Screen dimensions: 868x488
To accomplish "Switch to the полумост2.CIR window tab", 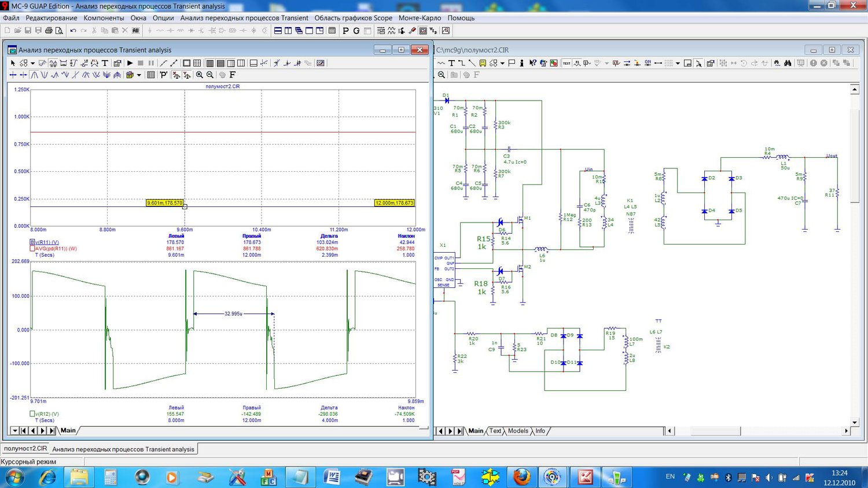I will (x=25, y=449).
